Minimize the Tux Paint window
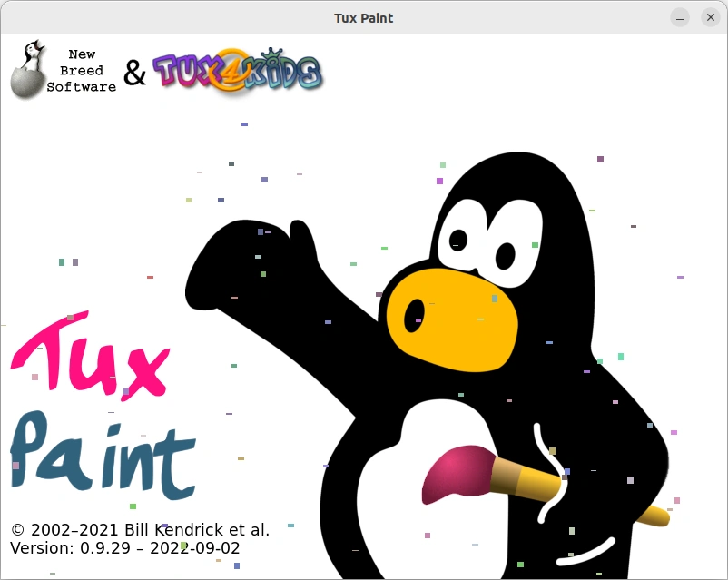 (679, 17)
